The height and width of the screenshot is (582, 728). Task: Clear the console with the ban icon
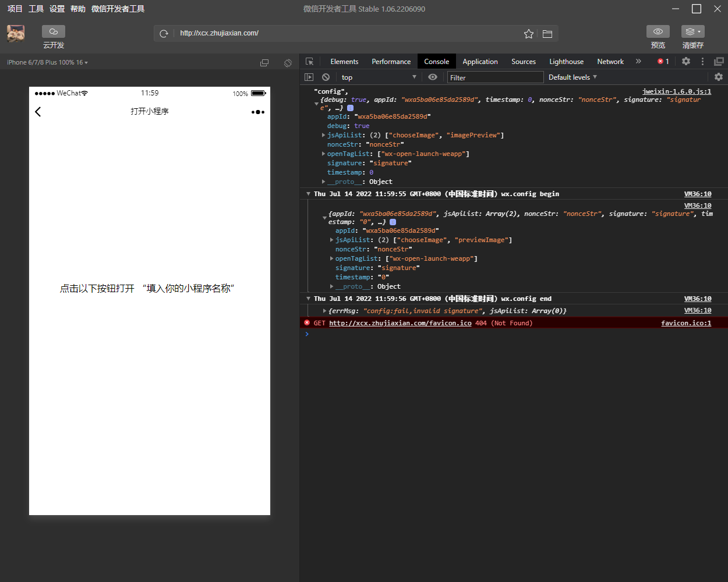click(326, 77)
